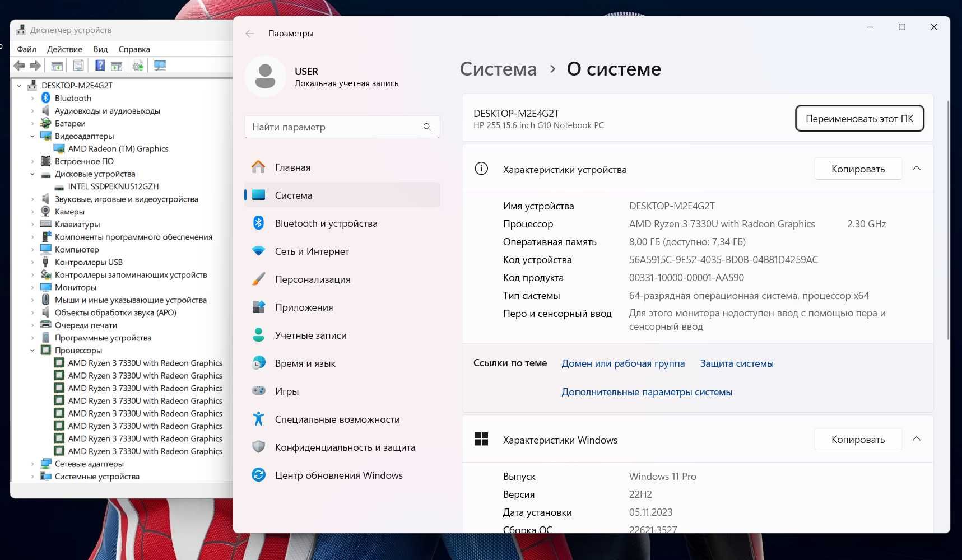
Task: Click Копировать for Характеристики Windows
Action: pyautogui.click(x=858, y=439)
